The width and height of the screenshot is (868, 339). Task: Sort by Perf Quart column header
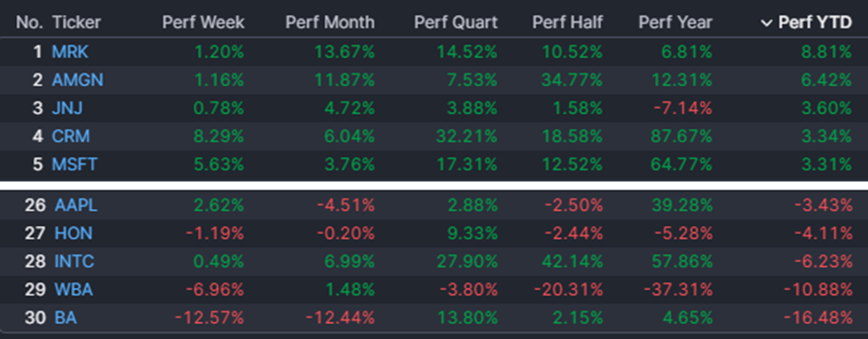pos(455,23)
